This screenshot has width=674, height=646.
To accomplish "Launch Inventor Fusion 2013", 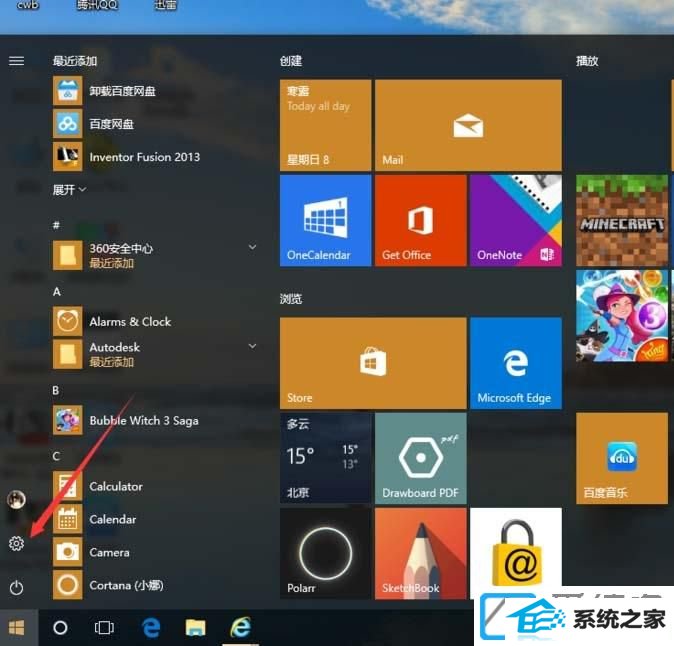I will pyautogui.click(x=156, y=157).
